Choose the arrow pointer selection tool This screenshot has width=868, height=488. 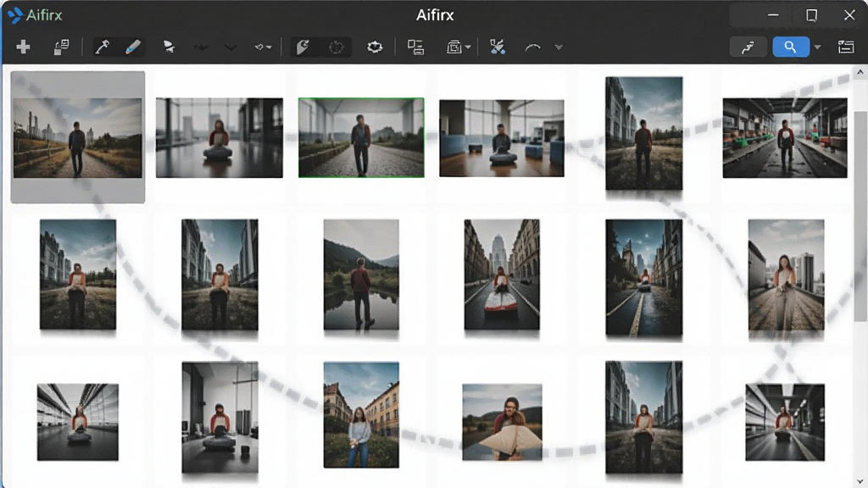coord(169,47)
